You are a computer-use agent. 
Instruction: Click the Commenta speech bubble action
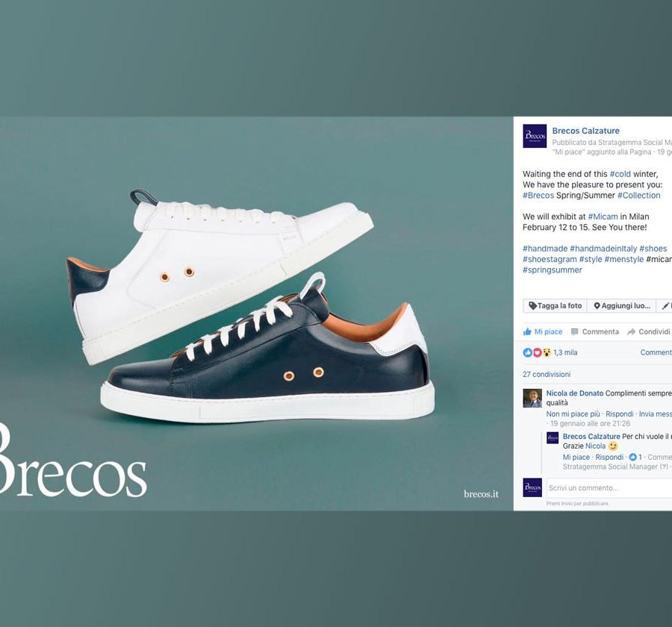[x=595, y=331]
